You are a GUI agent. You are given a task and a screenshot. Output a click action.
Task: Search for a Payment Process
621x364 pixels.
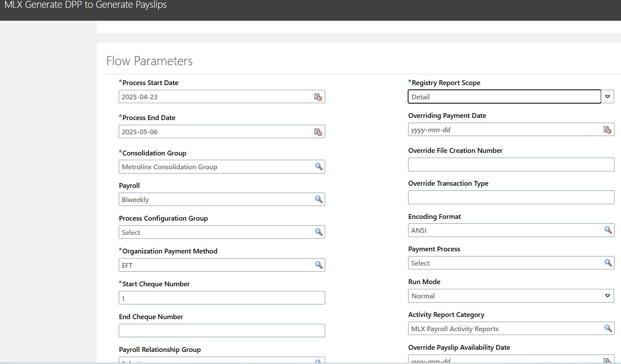coord(608,263)
